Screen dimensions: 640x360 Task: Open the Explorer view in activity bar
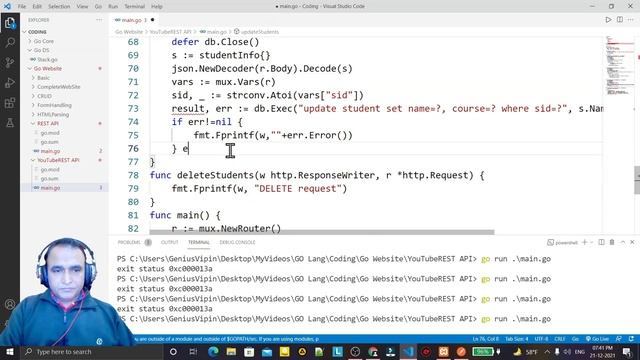coord(10,23)
